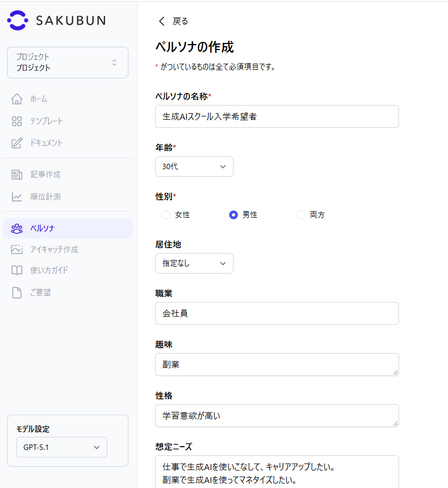
Task: Select the 男性 gender radio button
Action: point(234,215)
